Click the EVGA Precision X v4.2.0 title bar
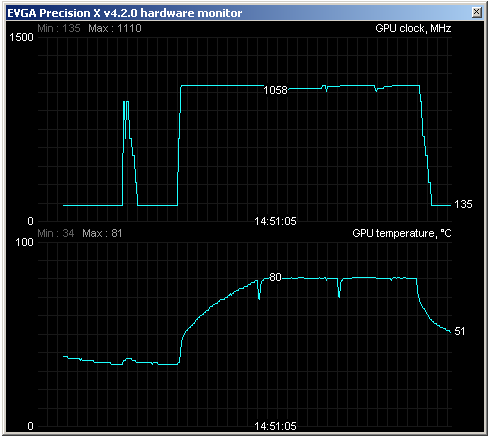This screenshot has width=489, height=437. click(245, 13)
